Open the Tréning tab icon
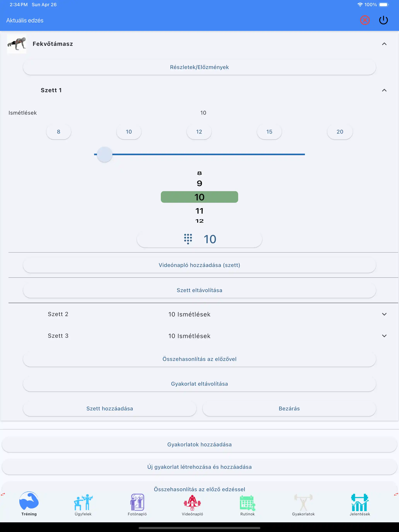 pos(29,501)
